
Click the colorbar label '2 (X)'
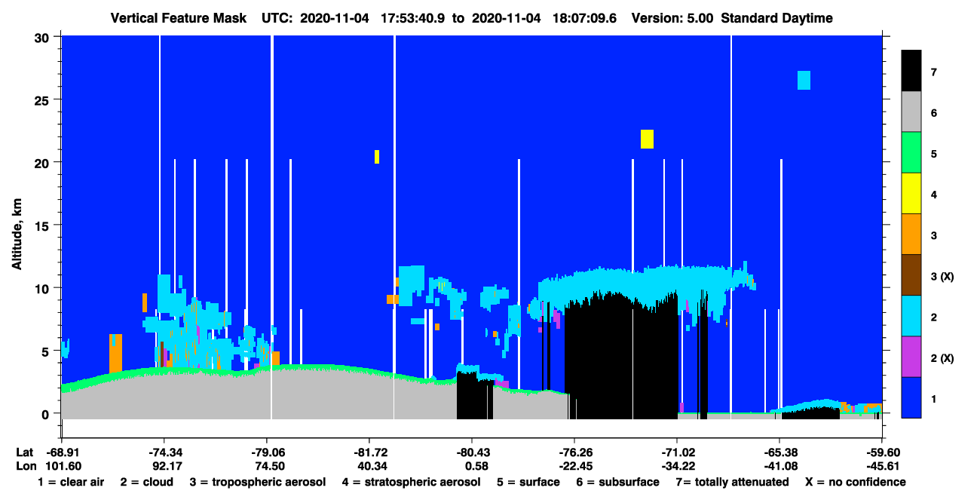942,358
